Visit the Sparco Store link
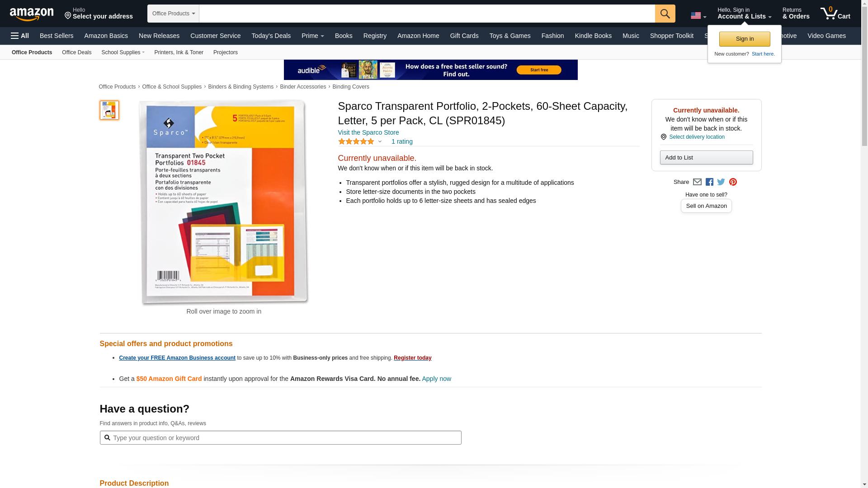The image size is (868, 488). 368,132
